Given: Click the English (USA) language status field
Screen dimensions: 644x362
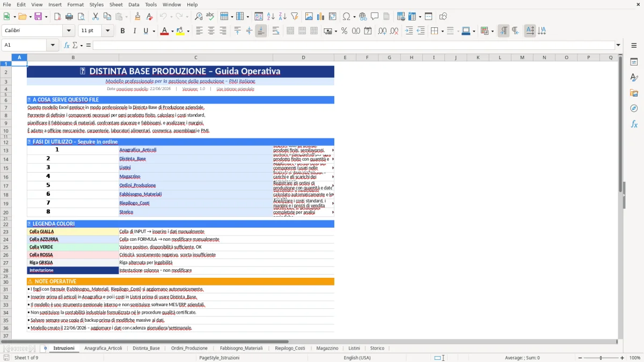Looking at the screenshot, I should 357,358.
